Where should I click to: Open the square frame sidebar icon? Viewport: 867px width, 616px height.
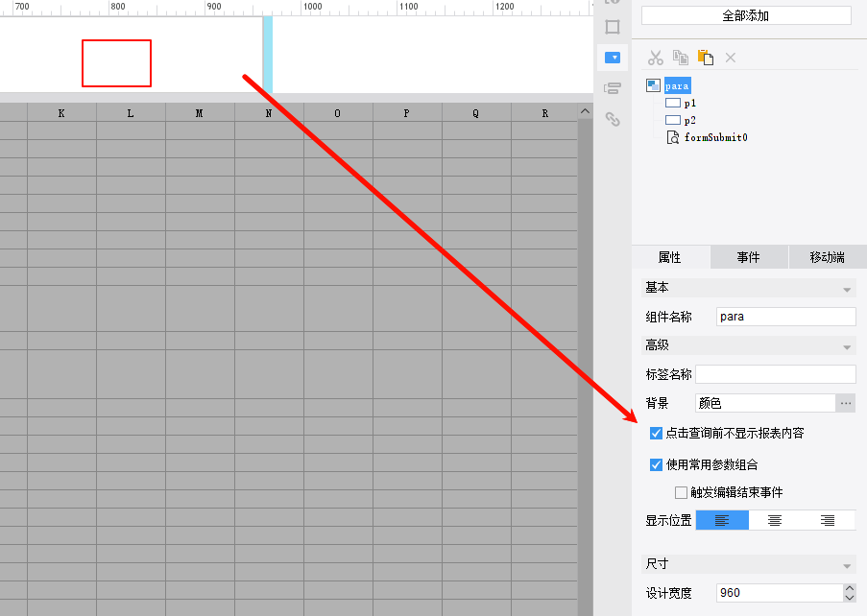click(613, 27)
